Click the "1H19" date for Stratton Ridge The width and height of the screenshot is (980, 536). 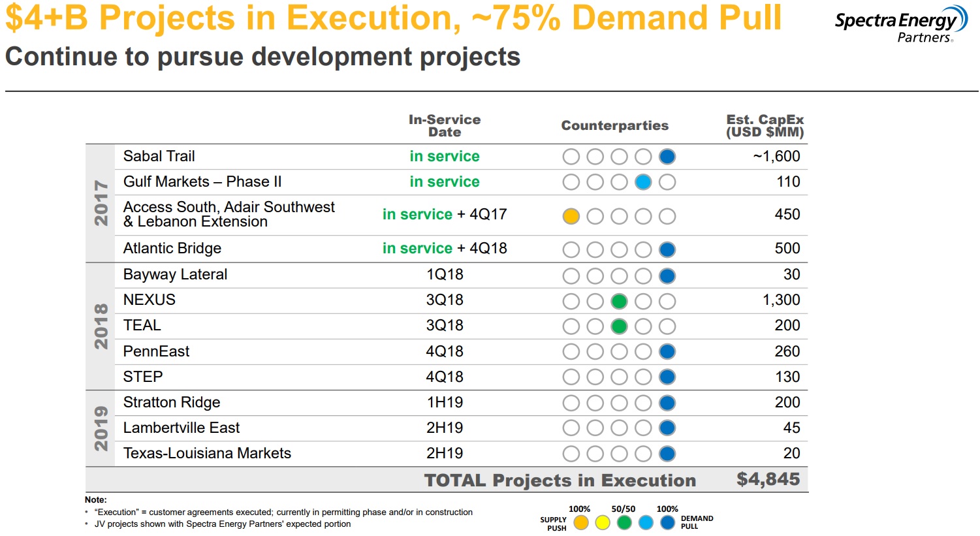[445, 402]
